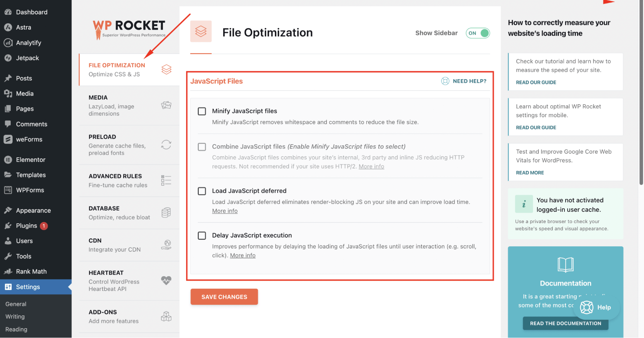Click the Advanced Rules list icon

coord(166,180)
